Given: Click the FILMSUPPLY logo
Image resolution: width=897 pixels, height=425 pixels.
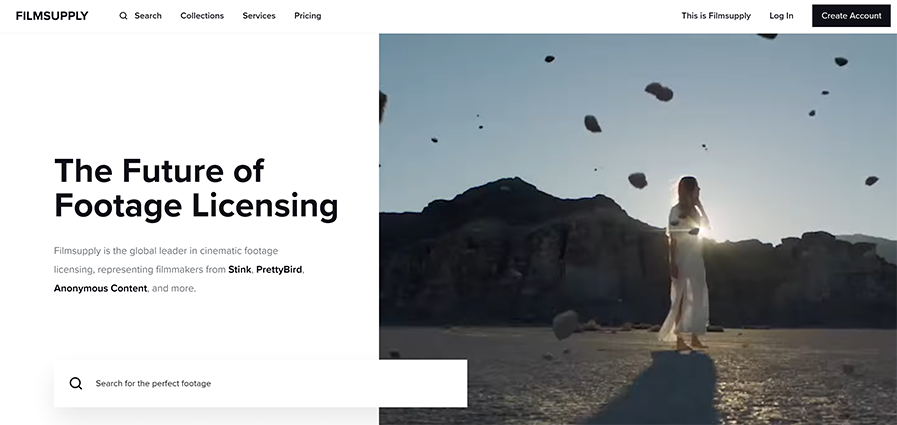Looking at the screenshot, I should point(52,16).
